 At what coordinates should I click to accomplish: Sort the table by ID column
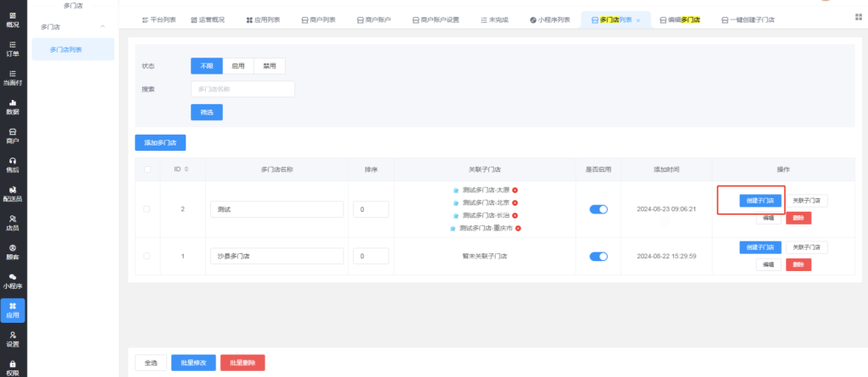click(186, 169)
